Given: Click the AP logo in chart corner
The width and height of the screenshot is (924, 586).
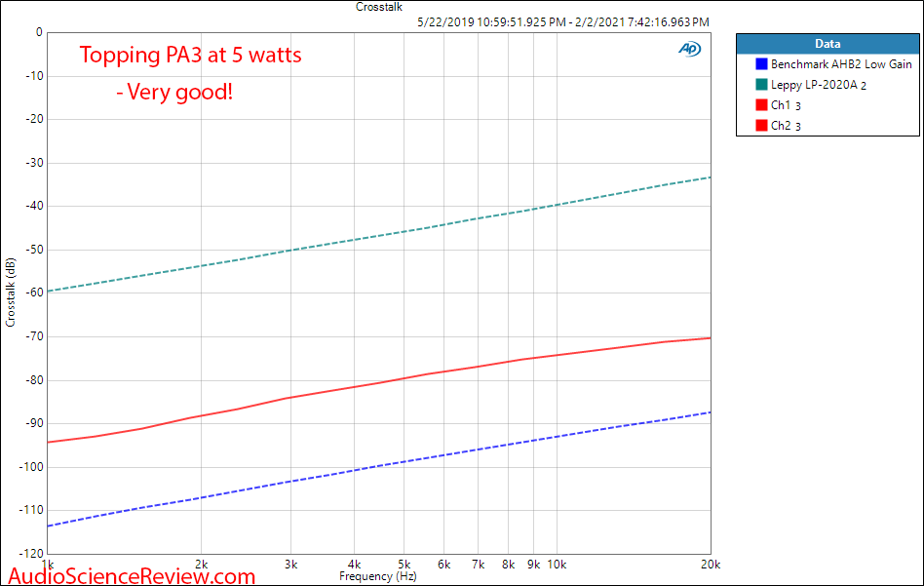Looking at the screenshot, I should [x=689, y=49].
